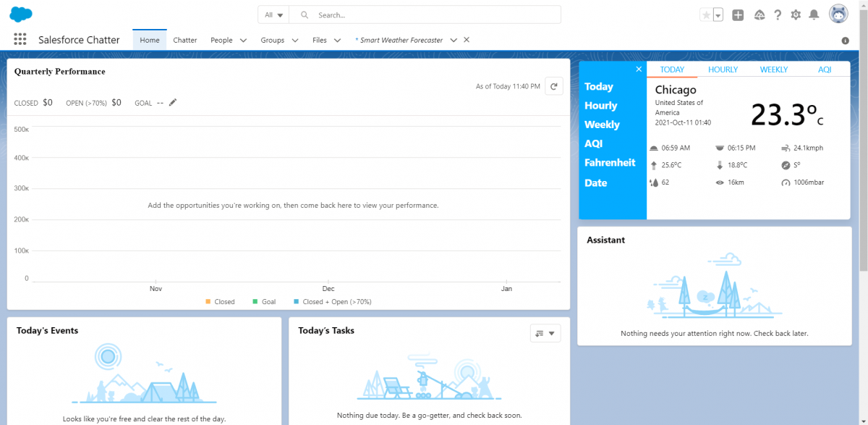Toggle the Goal legend series
The width and height of the screenshot is (868, 425).
pos(264,302)
